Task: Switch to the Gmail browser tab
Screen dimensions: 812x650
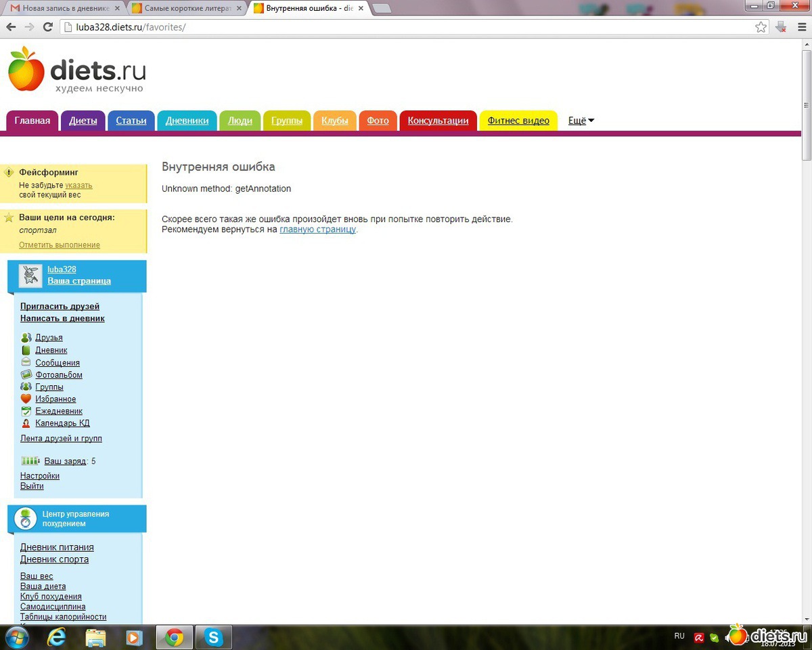Action: click(x=65, y=8)
